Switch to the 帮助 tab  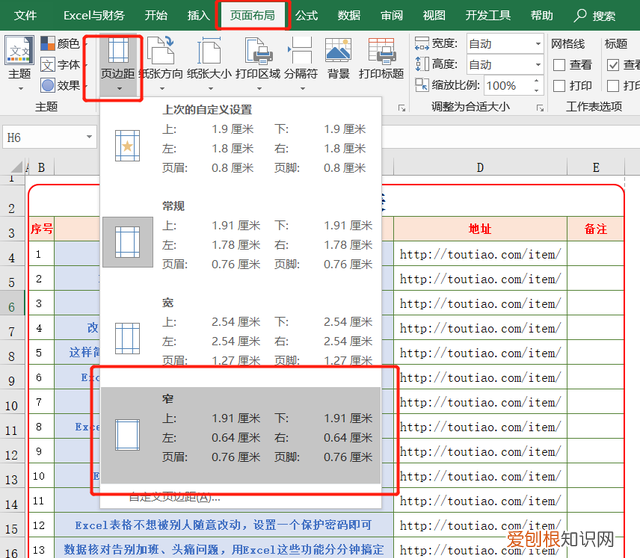(542, 16)
